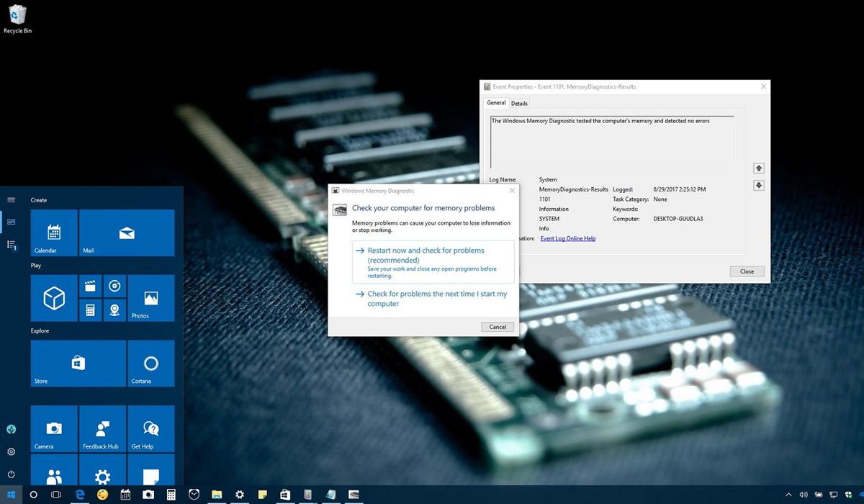The height and width of the screenshot is (504, 864).
Task: Select '8/29/2017 2:25:12 PM' logged value
Action: click(x=680, y=189)
